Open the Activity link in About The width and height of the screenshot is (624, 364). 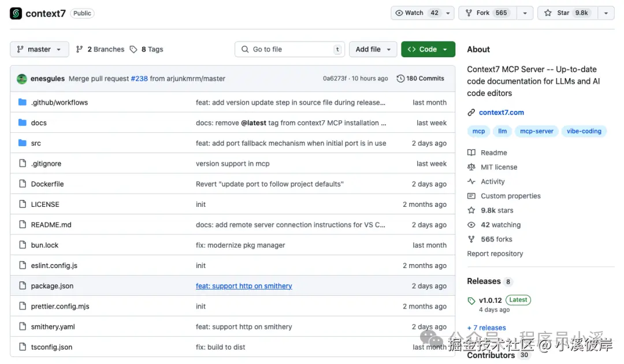[492, 181]
